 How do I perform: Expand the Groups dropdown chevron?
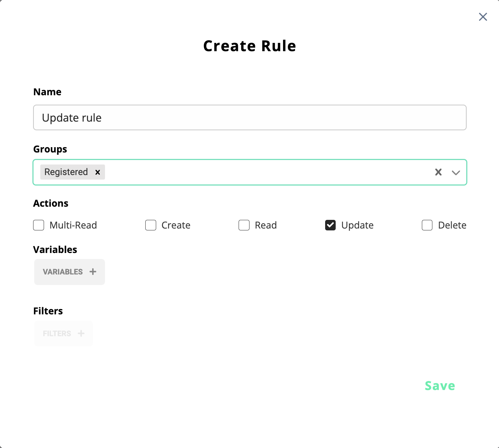[456, 172]
